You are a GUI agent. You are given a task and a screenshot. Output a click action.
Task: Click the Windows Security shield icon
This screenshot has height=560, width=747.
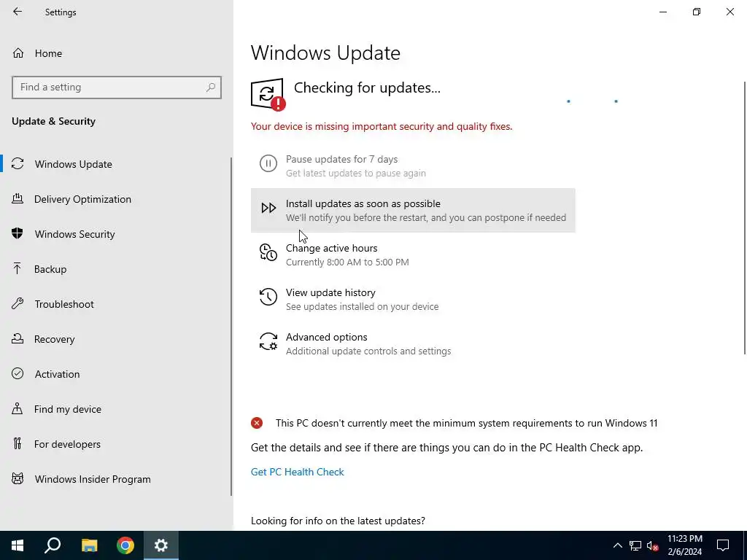coord(18,233)
